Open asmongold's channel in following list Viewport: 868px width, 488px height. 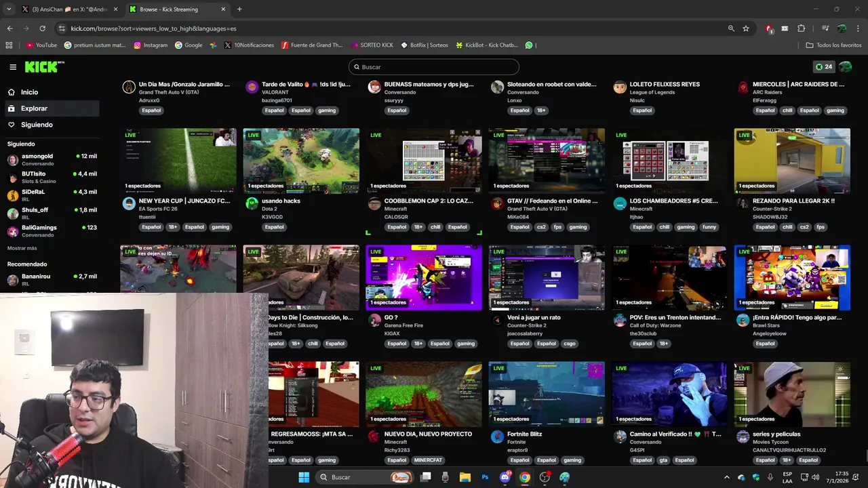[x=52, y=159]
